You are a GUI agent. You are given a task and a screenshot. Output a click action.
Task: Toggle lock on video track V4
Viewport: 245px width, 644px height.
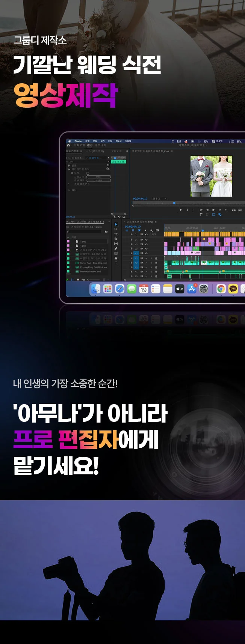pos(132,240)
